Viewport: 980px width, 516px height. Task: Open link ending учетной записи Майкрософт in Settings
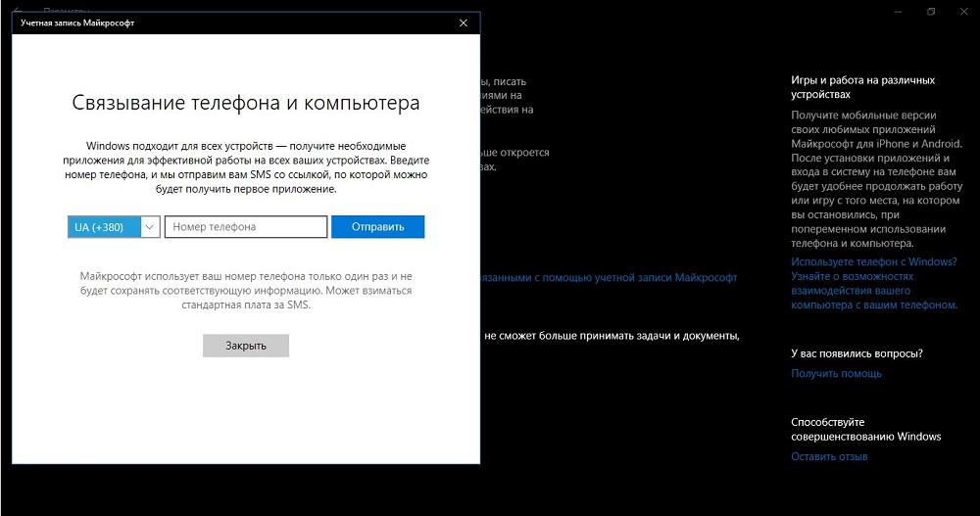pyautogui.click(x=609, y=277)
